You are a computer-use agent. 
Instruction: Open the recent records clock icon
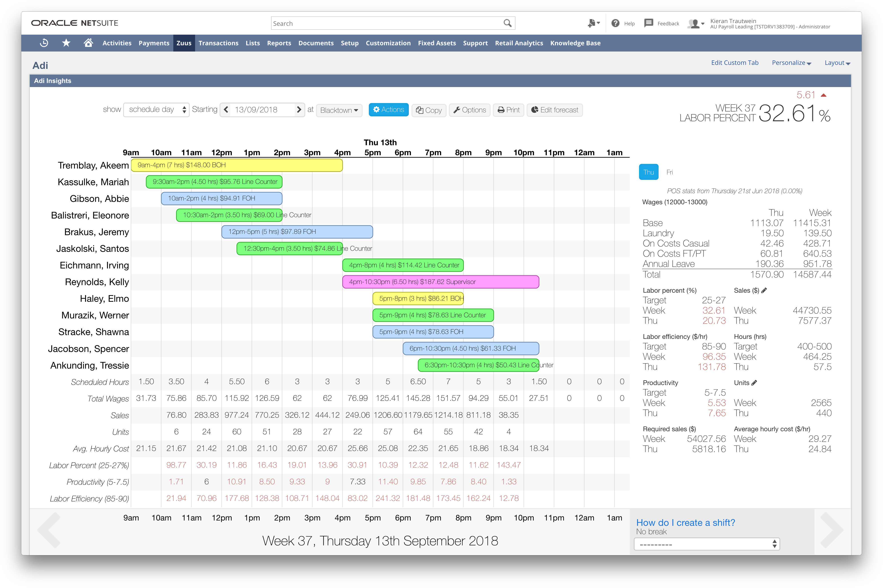[44, 43]
